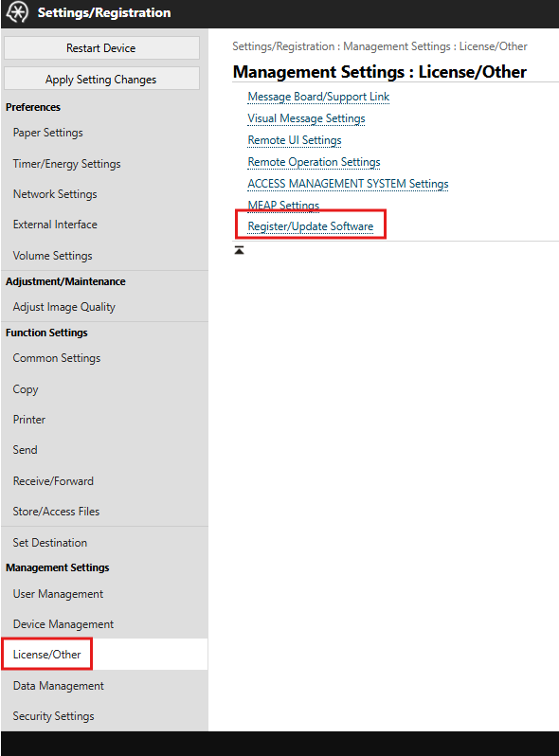The image size is (559, 756).
Task: Go to Network Settings menu item
Action: pyautogui.click(x=55, y=194)
